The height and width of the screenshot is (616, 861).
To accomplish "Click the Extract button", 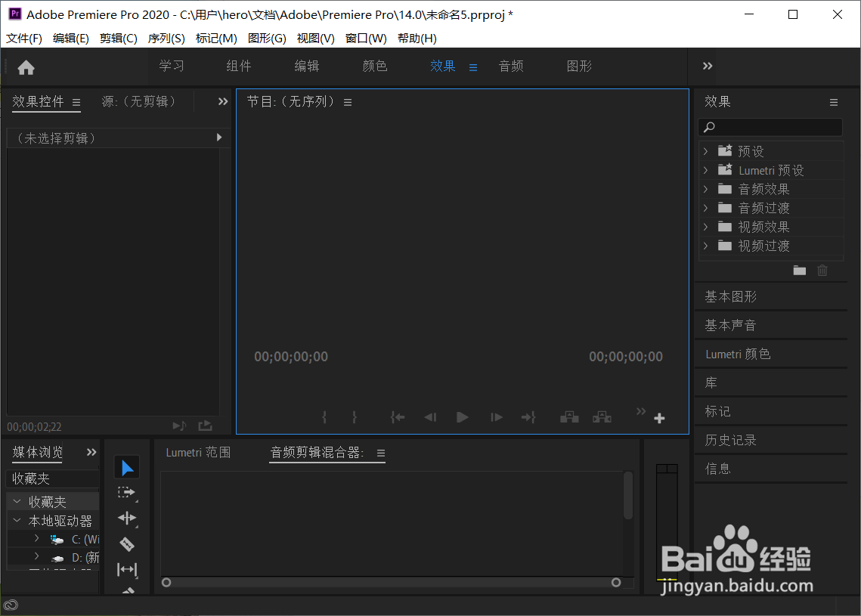I will pos(602,417).
